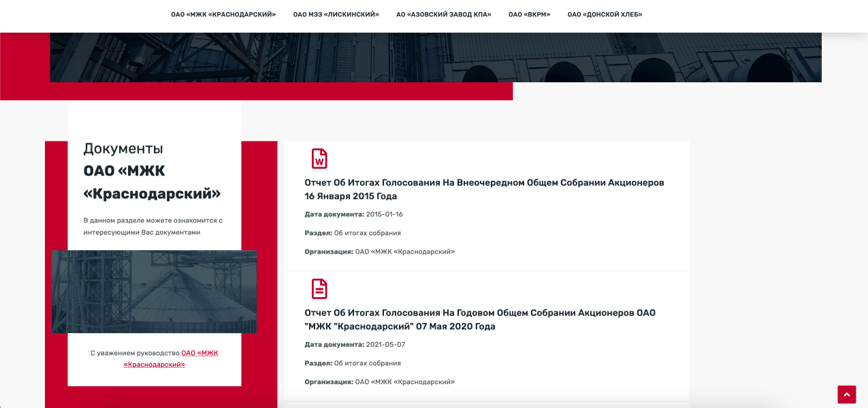Click the silo photo in the sidebar card

point(155,291)
